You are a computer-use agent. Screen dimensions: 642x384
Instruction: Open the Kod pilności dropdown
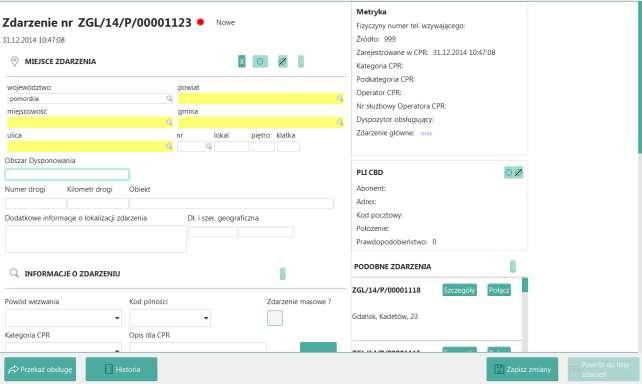(x=170, y=318)
